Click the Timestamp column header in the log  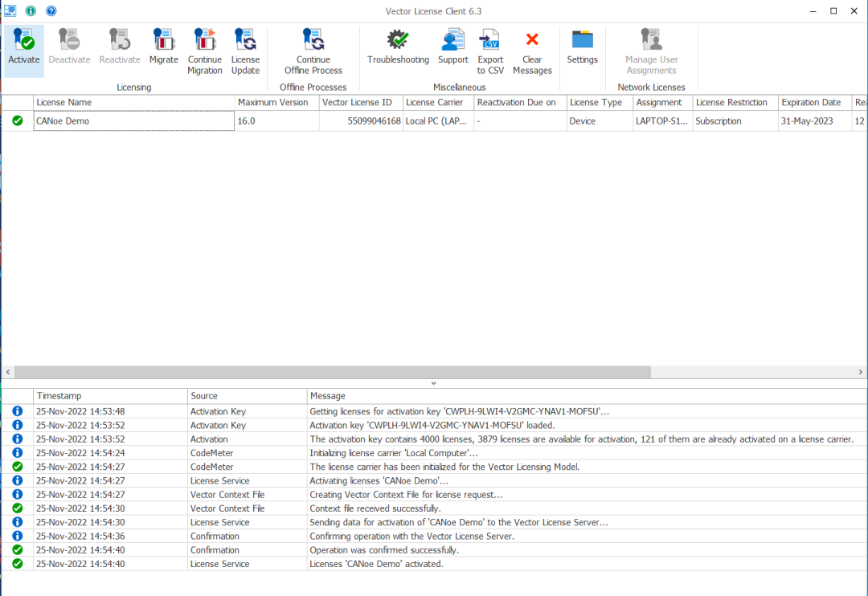pos(110,396)
